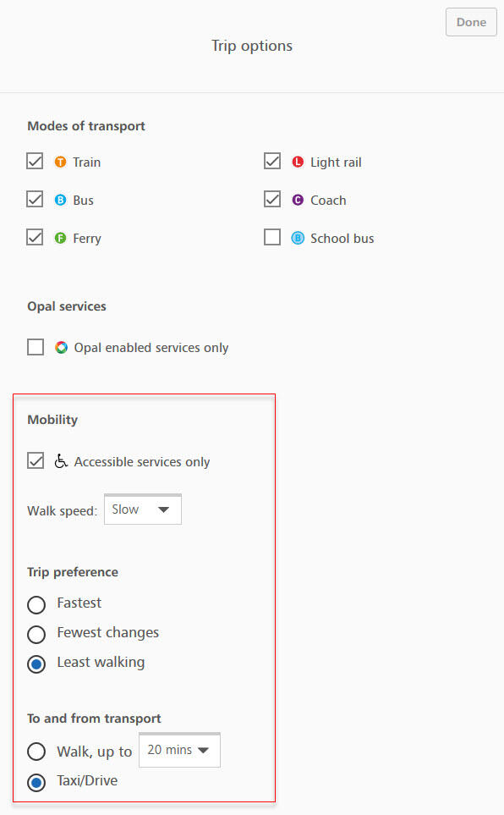
Task: Click the purple Coach mode icon
Action: point(298,200)
